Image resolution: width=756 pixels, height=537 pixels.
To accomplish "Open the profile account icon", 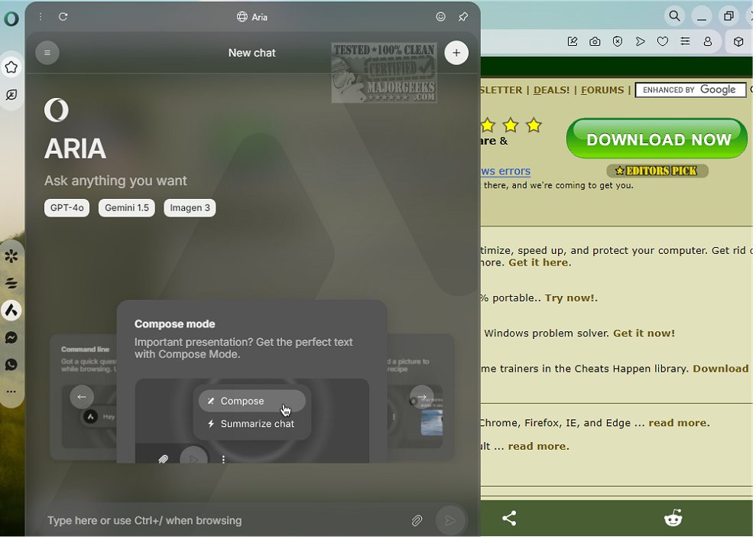I will pos(708,41).
